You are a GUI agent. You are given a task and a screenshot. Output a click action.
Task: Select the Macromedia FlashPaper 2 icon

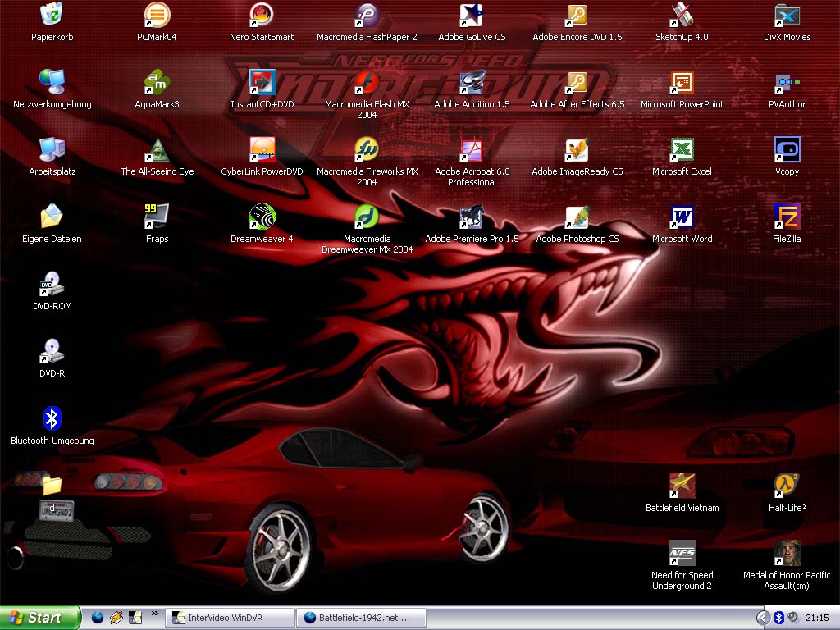coord(367,15)
